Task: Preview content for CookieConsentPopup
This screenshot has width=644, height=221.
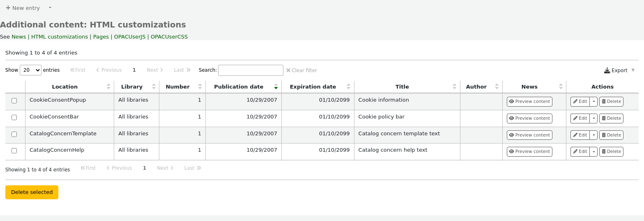Action: click(x=529, y=102)
